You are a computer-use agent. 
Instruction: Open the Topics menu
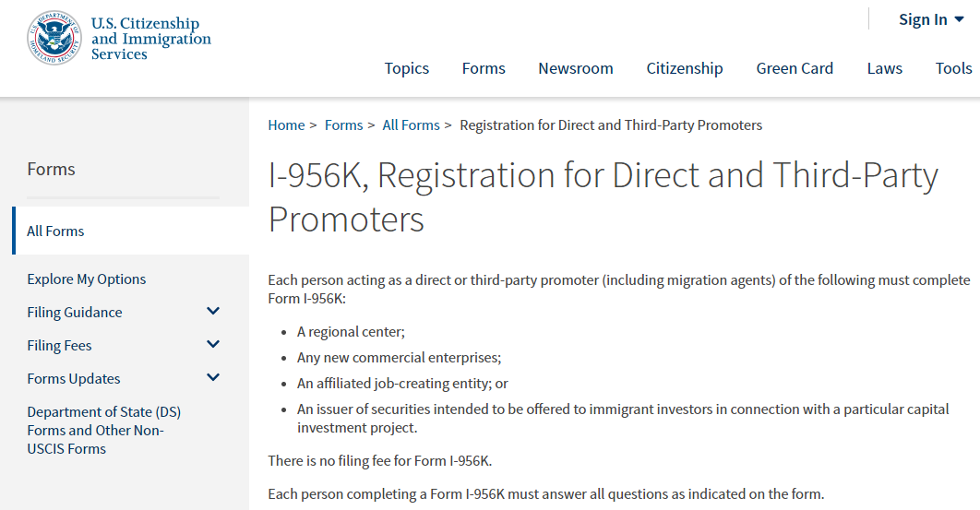pos(407,68)
